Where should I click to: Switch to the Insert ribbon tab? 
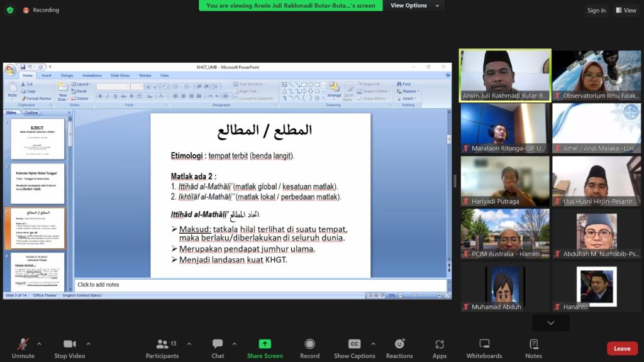pos(47,75)
